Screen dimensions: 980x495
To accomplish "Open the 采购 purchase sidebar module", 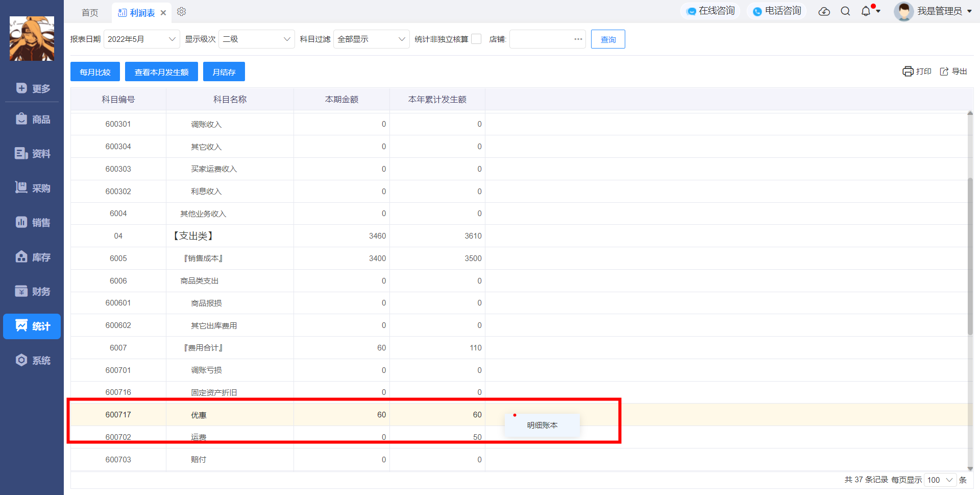I will (x=32, y=188).
